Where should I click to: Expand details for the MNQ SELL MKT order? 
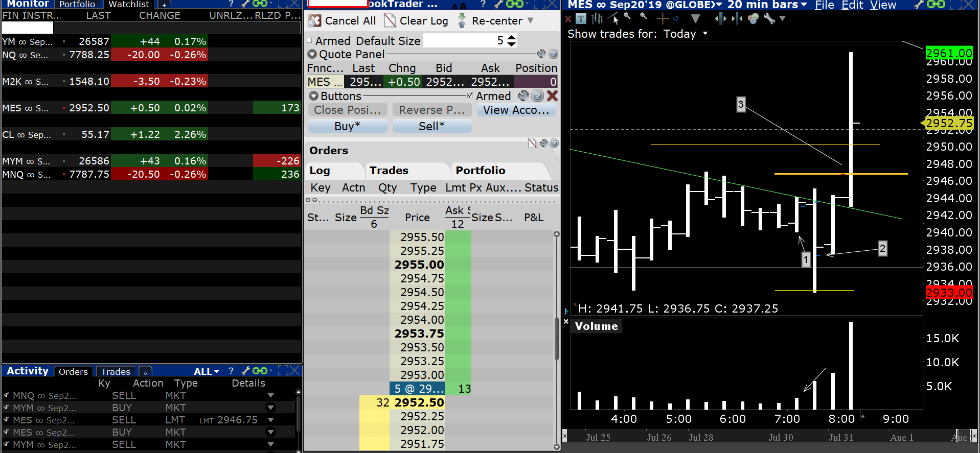[270, 395]
